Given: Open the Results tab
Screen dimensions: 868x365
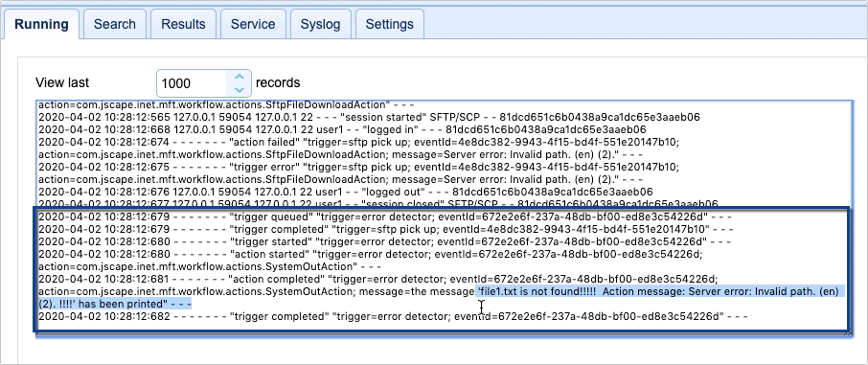Looking at the screenshot, I should tap(183, 24).
